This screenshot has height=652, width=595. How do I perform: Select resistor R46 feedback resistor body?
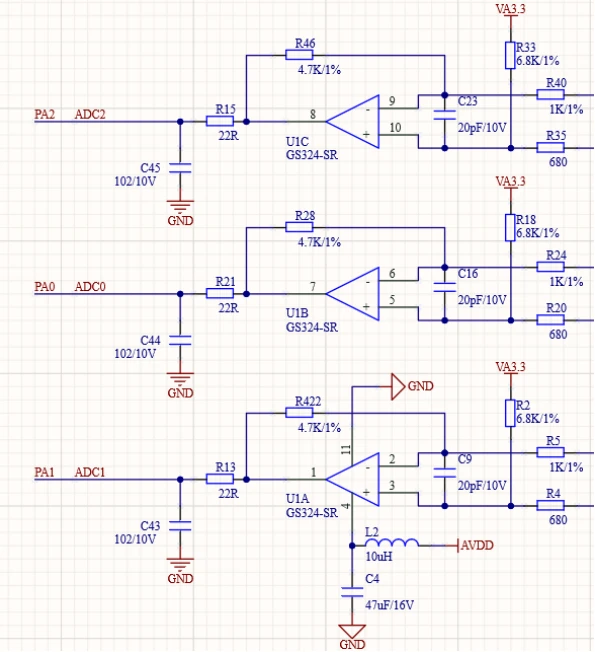point(299,55)
